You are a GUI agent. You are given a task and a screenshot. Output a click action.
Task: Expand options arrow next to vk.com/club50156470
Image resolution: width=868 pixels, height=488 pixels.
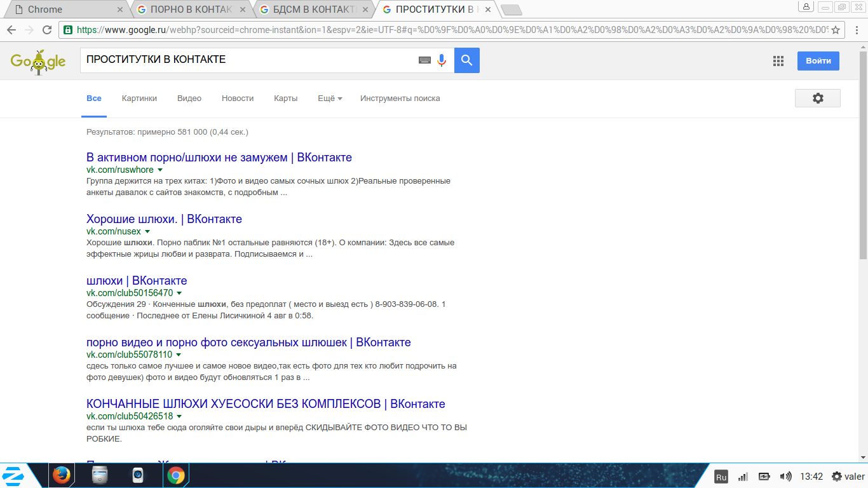pos(179,293)
